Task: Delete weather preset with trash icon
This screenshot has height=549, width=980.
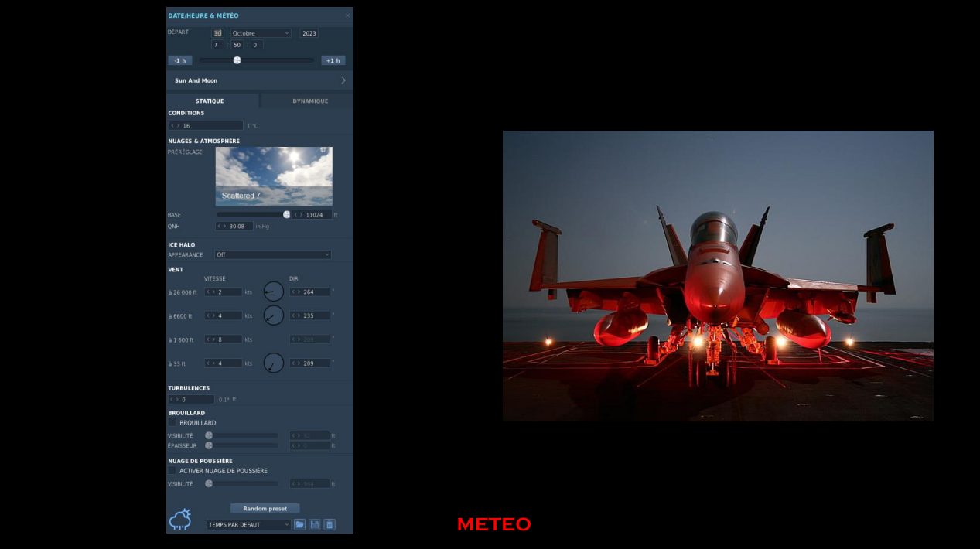Action: [x=330, y=524]
